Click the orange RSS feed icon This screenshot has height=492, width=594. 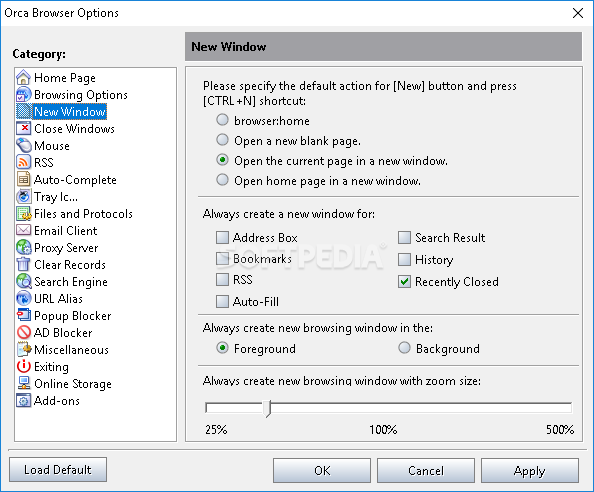click(23, 162)
